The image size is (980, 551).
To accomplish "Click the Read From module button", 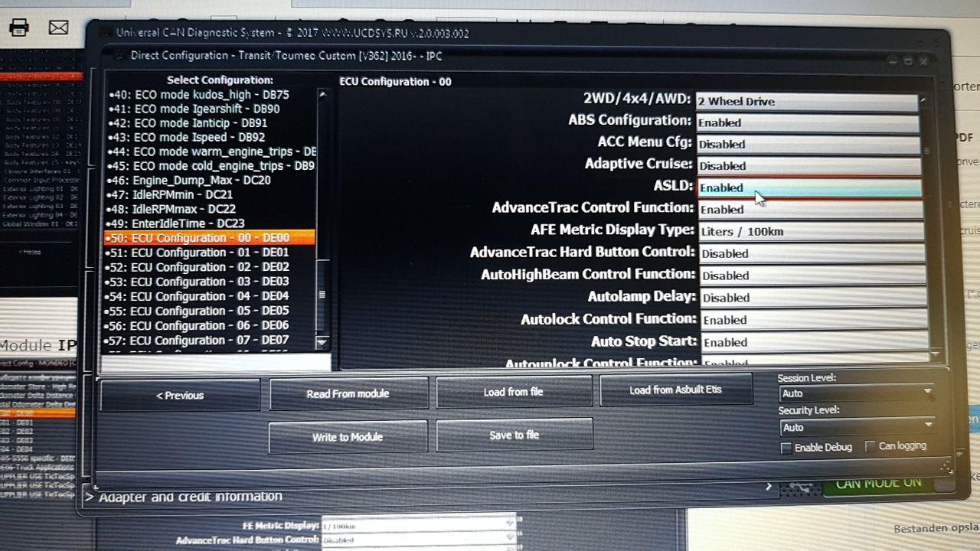I will click(348, 394).
